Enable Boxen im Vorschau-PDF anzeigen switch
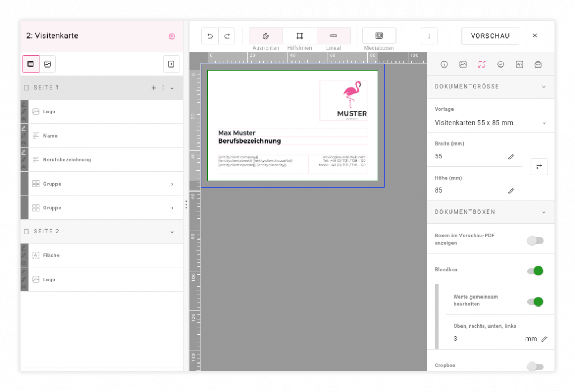Image resolution: width=575 pixels, height=392 pixels. pos(535,241)
